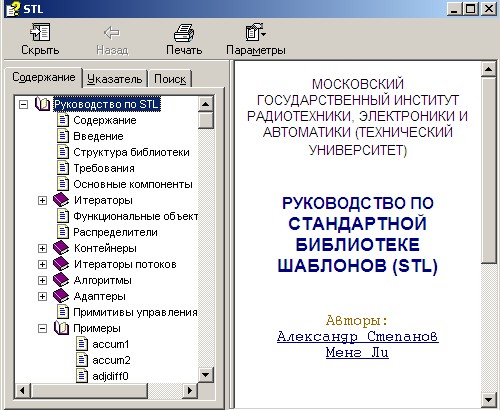Switch to the Указатель tab

pyautogui.click(x=115, y=79)
